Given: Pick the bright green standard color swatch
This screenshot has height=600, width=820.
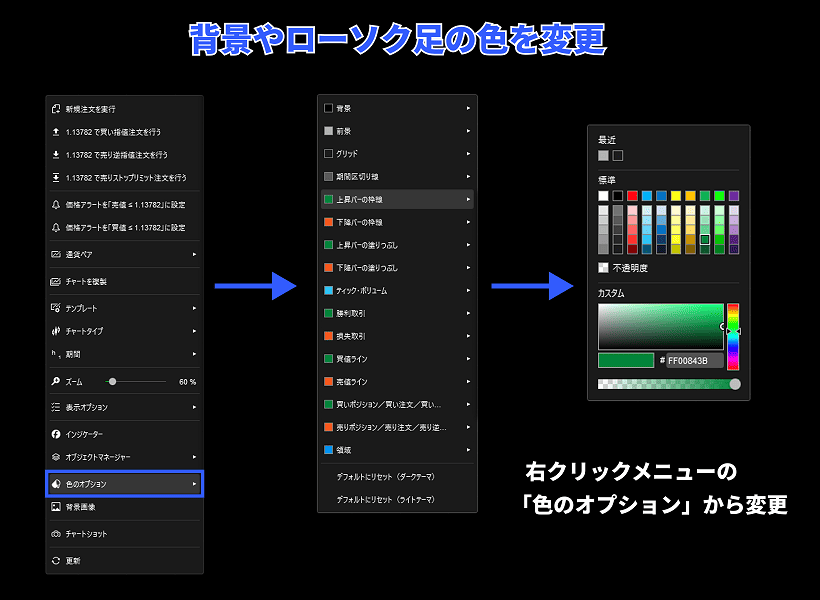Looking at the screenshot, I should point(719,196).
